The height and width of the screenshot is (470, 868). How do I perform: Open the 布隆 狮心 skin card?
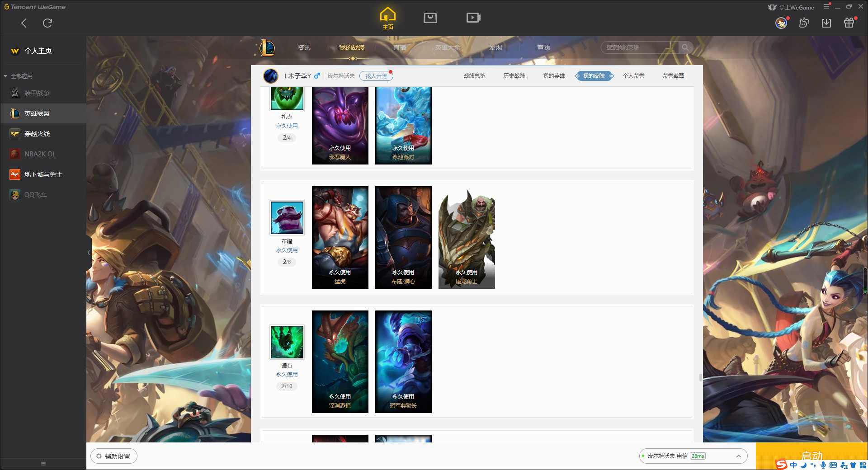[x=403, y=237]
